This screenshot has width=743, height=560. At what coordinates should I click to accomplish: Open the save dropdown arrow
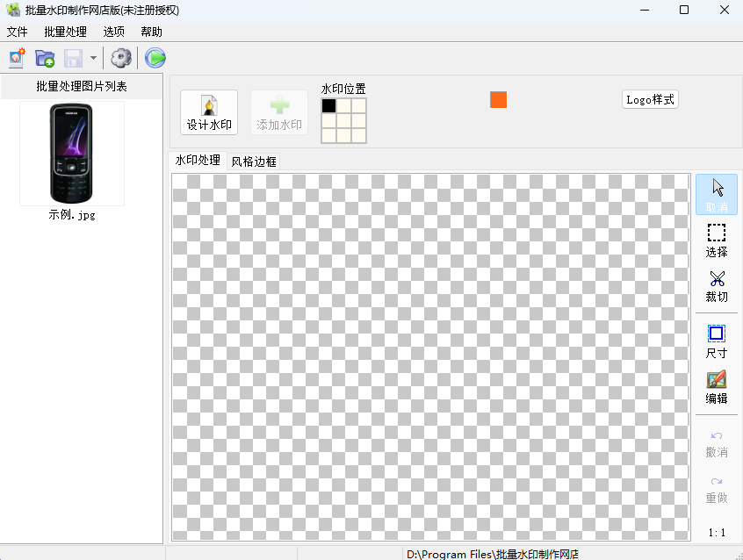click(93, 58)
